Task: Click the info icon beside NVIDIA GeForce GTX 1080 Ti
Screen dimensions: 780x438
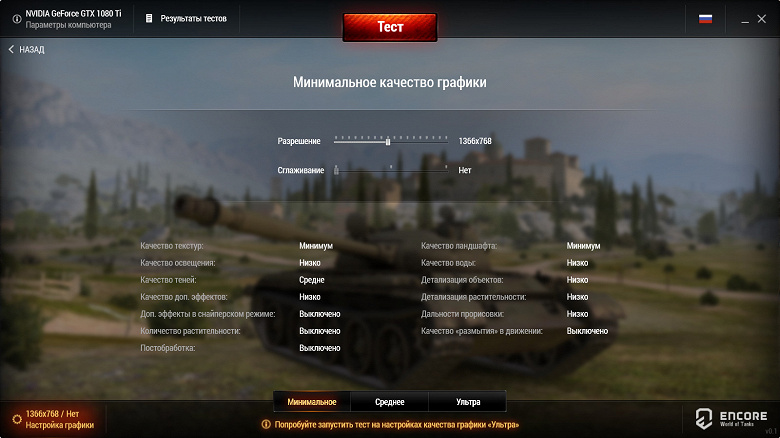Action: [16, 19]
